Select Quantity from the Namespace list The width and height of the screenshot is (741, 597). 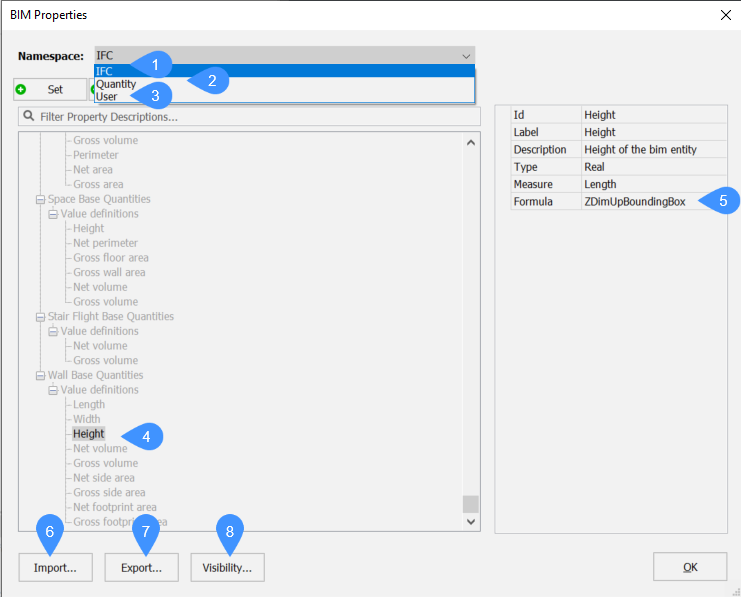(x=116, y=84)
